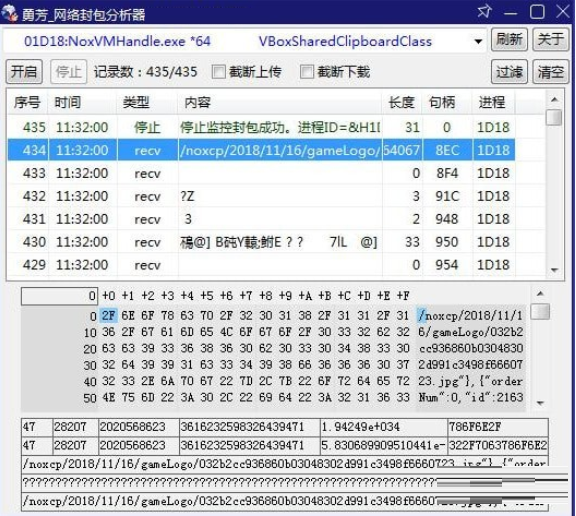Sort by the 类型 column header

pyautogui.click(x=148, y=102)
